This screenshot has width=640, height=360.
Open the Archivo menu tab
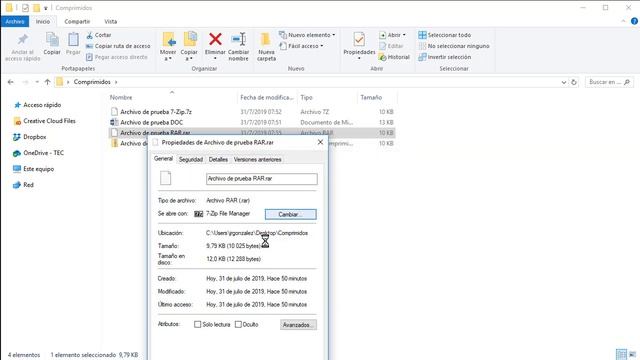15,21
